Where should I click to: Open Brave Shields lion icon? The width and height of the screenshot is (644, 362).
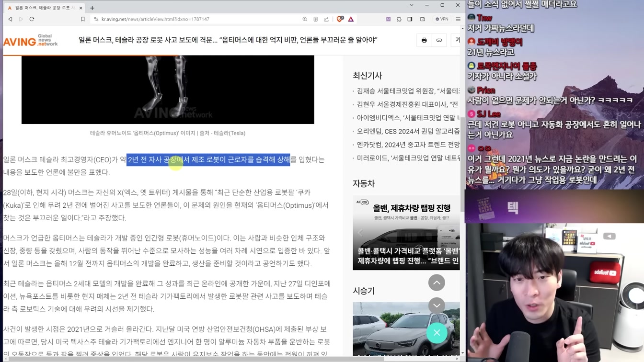(340, 19)
